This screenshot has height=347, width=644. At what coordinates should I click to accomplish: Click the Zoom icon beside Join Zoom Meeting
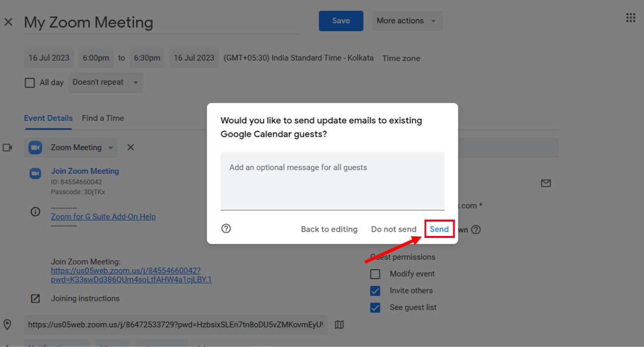coord(35,173)
